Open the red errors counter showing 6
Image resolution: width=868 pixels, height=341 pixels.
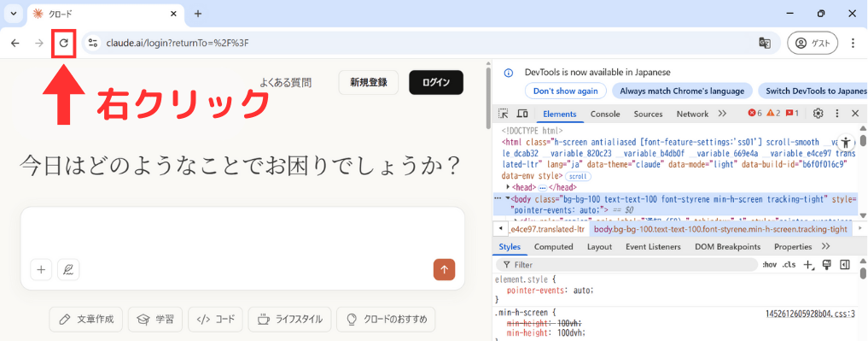pos(755,113)
